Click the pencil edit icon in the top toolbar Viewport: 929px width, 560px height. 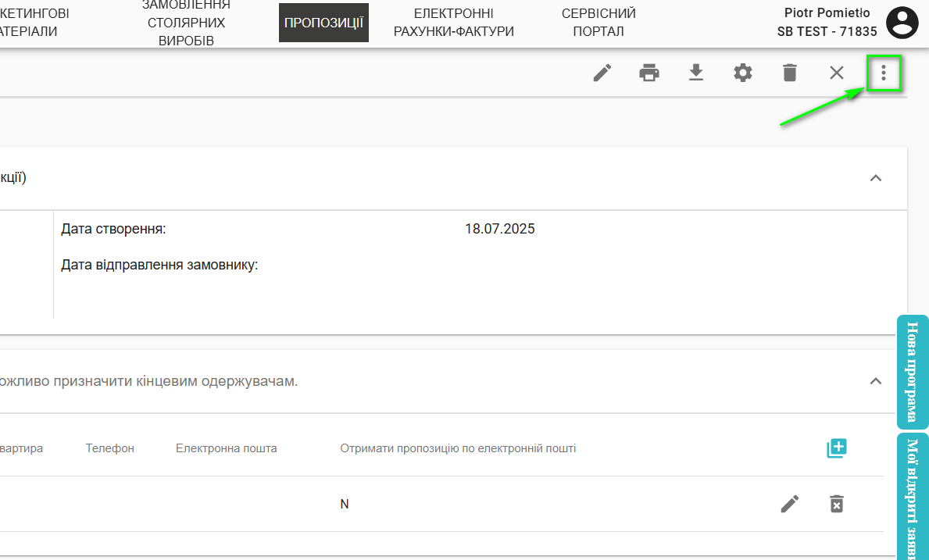(x=602, y=73)
